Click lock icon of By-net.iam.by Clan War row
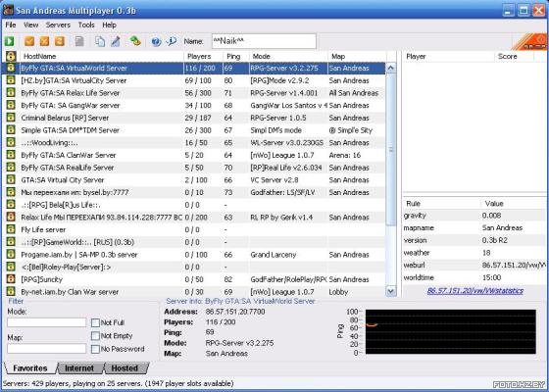The image size is (549, 392). click(x=11, y=292)
